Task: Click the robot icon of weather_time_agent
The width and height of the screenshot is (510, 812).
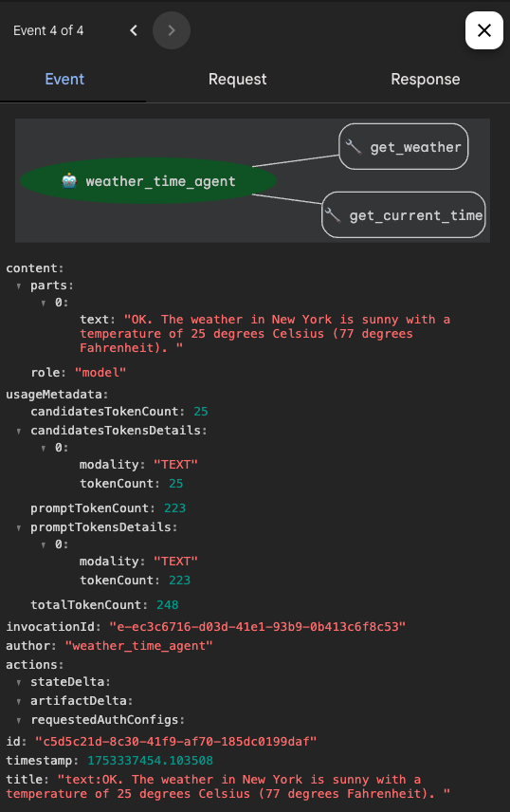Action: (69, 181)
